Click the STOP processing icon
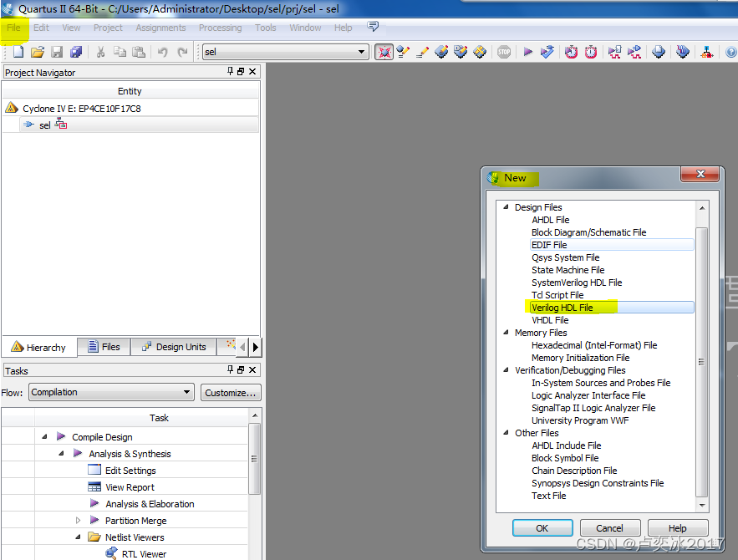Viewport: 738px width, 560px height. coord(504,52)
